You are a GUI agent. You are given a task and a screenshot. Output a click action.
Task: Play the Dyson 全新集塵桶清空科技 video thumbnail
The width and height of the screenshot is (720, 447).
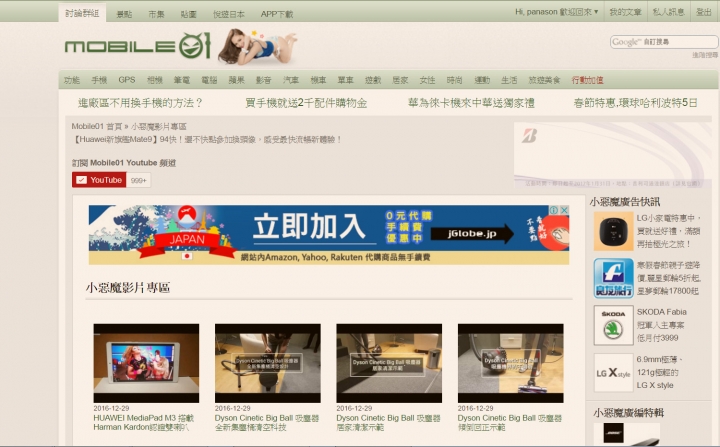[x=268, y=363]
